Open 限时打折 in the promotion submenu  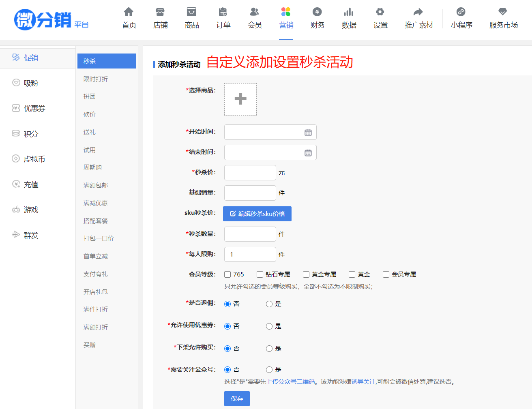click(x=96, y=79)
